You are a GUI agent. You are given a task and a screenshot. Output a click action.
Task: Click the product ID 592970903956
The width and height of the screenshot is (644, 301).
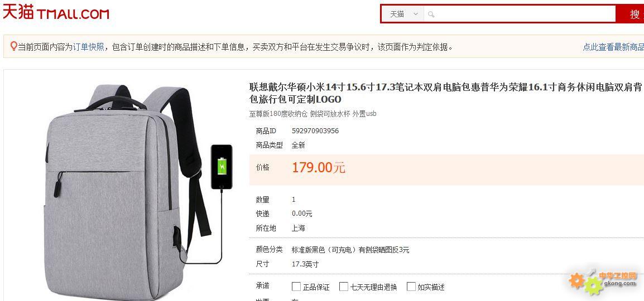(315, 131)
